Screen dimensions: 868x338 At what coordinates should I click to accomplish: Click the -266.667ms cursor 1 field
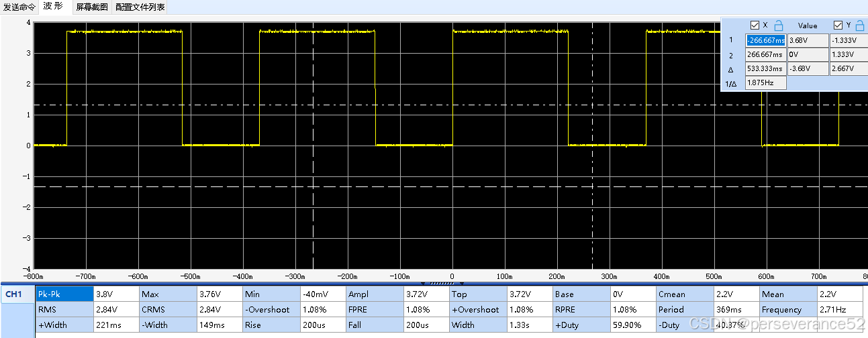(765, 40)
